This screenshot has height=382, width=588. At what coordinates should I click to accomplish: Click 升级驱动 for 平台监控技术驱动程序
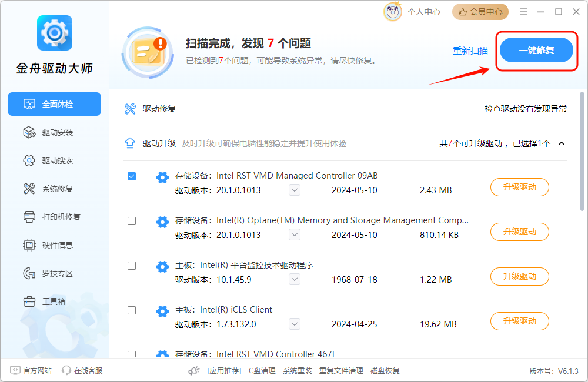[520, 276]
